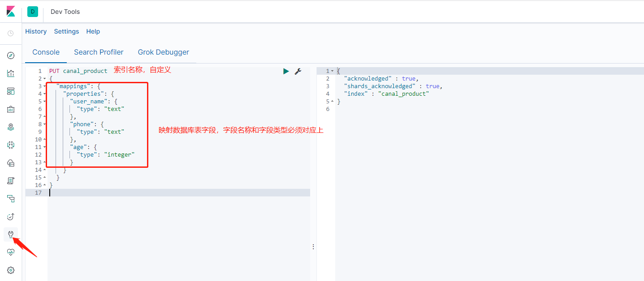This screenshot has width=644, height=281.
Task: Open Visualize chart icon in sidebar
Action: tap(11, 73)
